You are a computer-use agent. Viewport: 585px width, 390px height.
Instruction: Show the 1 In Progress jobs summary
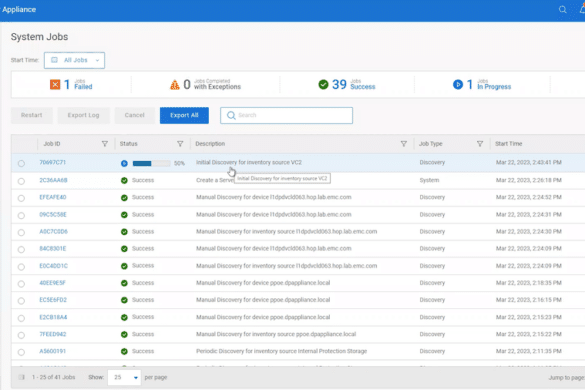point(482,85)
